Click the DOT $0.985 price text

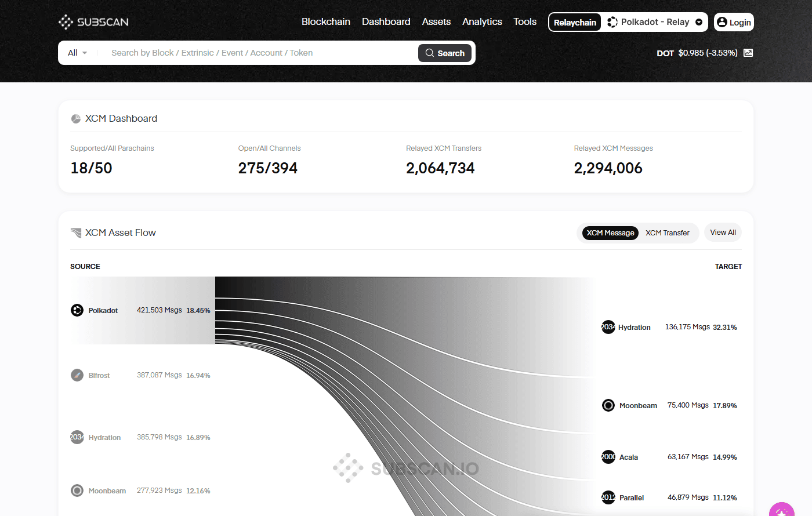(x=697, y=53)
